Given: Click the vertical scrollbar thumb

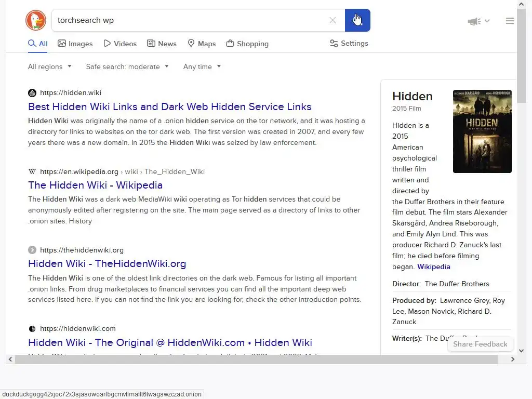Looking at the screenshot, I should tap(522, 56).
